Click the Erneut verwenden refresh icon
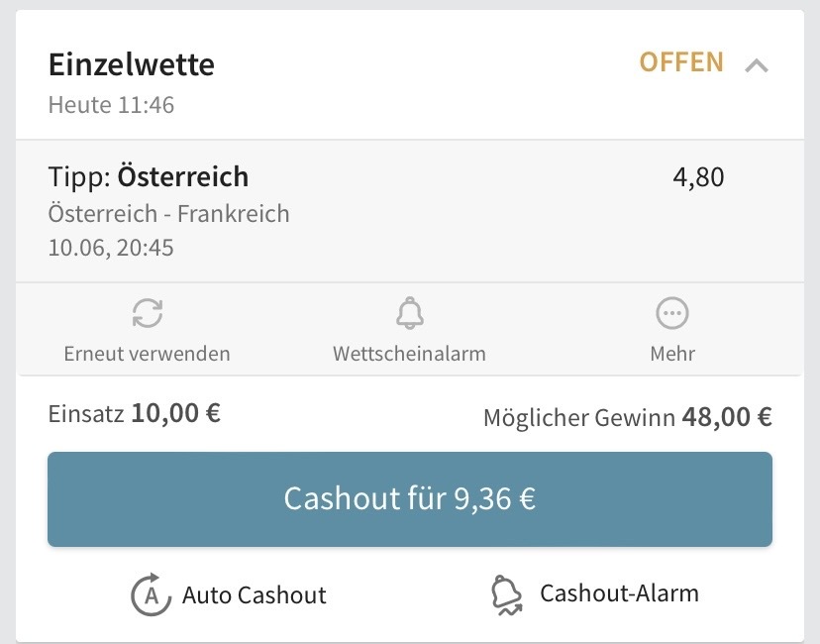The image size is (820, 644). 148,313
